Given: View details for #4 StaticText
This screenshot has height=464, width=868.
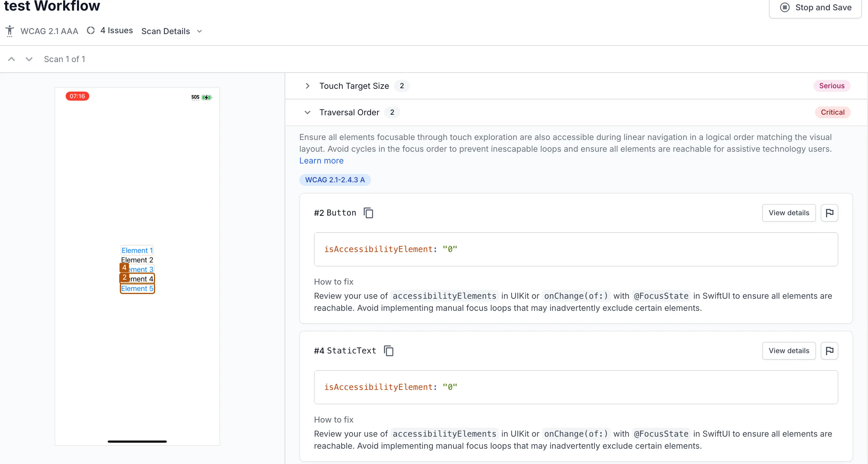Looking at the screenshot, I should click(788, 351).
